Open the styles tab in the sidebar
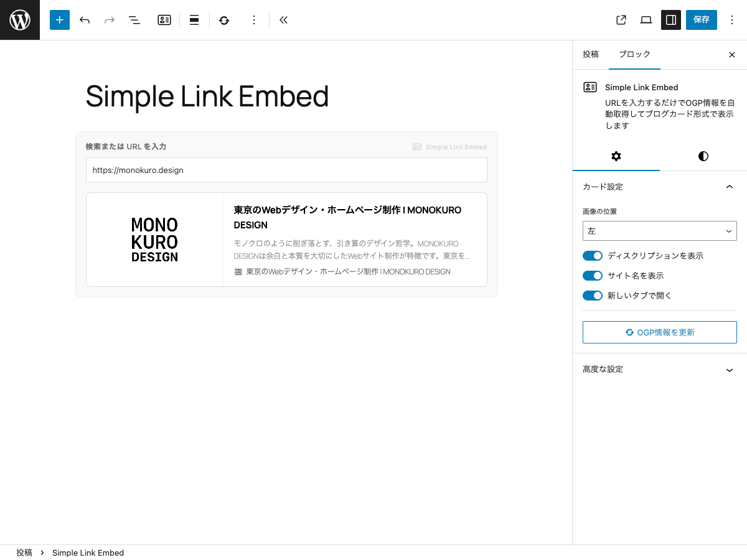Image resolution: width=747 pixels, height=560 pixels. pos(703,156)
